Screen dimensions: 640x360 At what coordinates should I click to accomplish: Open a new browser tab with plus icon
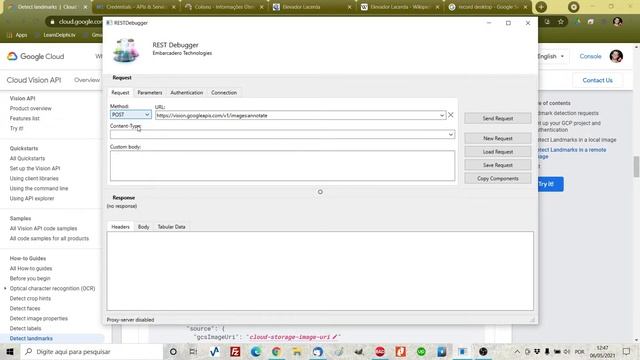(x=541, y=7)
